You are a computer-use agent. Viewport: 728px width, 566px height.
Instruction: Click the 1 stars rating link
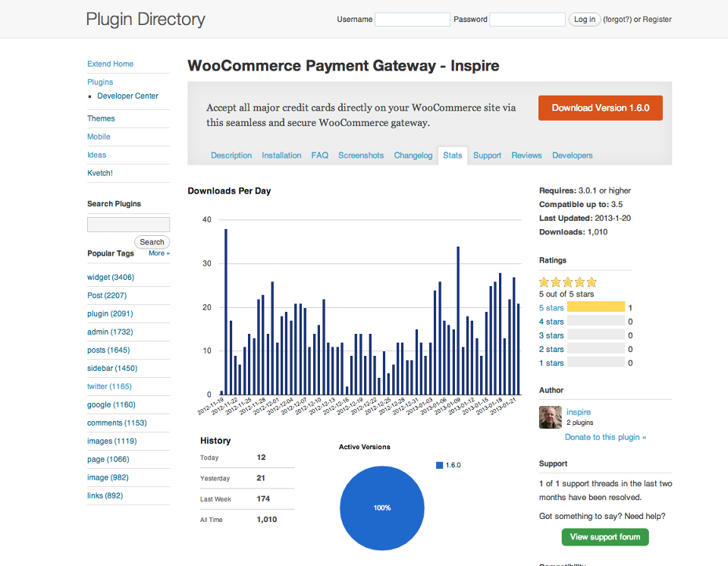pyautogui.click(x=551, y=363)
